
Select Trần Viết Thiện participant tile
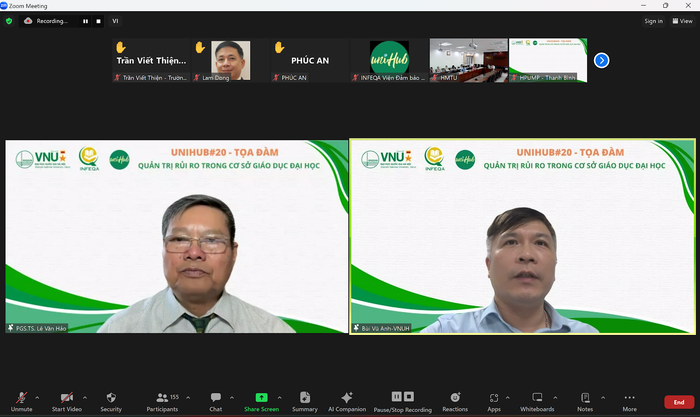[151, 60]
